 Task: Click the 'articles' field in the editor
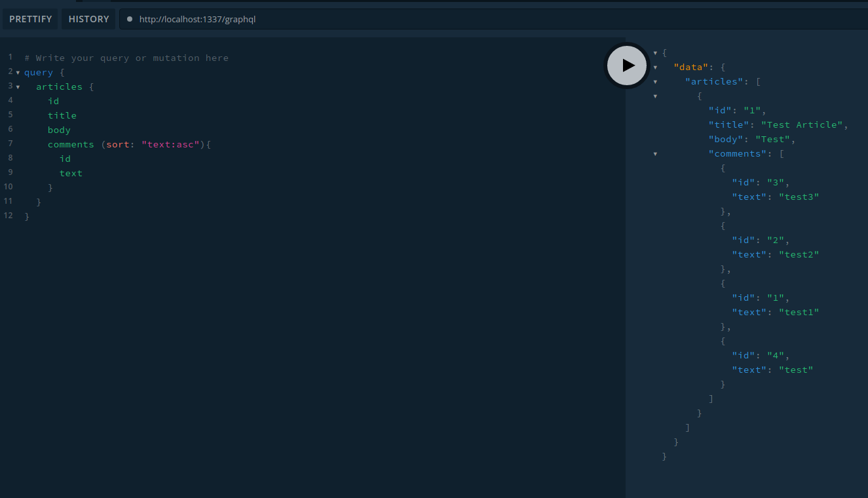point(59,86)
